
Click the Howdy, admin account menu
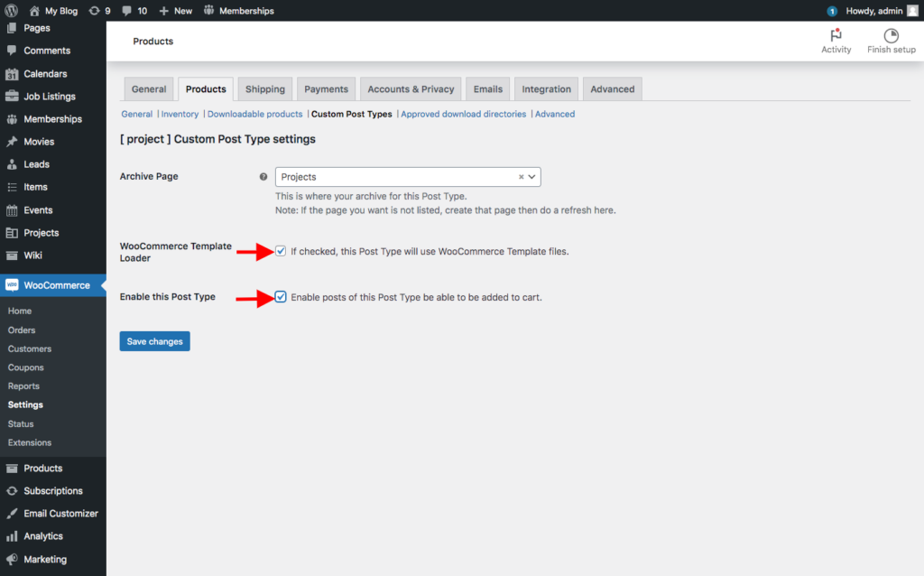click(882, 11)
